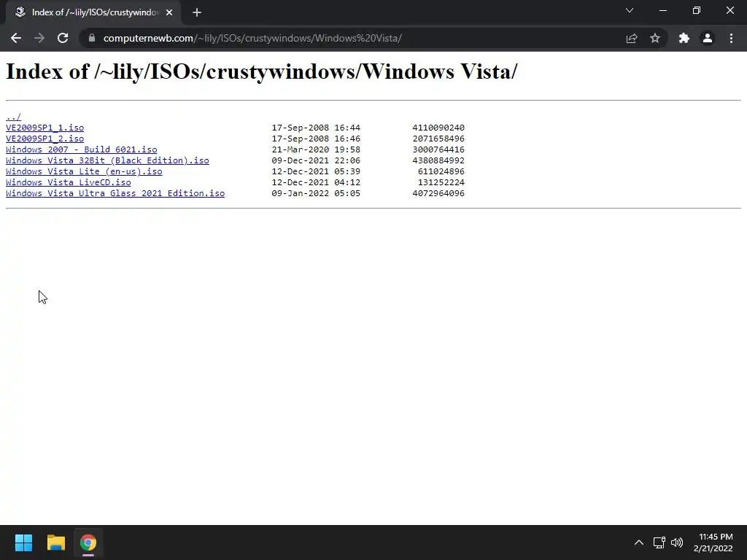The width and height of the screenshot is (747, 560).
Task: Open Windows Vista 32Bit (Black Edition).iso
Action: point(107,160)
